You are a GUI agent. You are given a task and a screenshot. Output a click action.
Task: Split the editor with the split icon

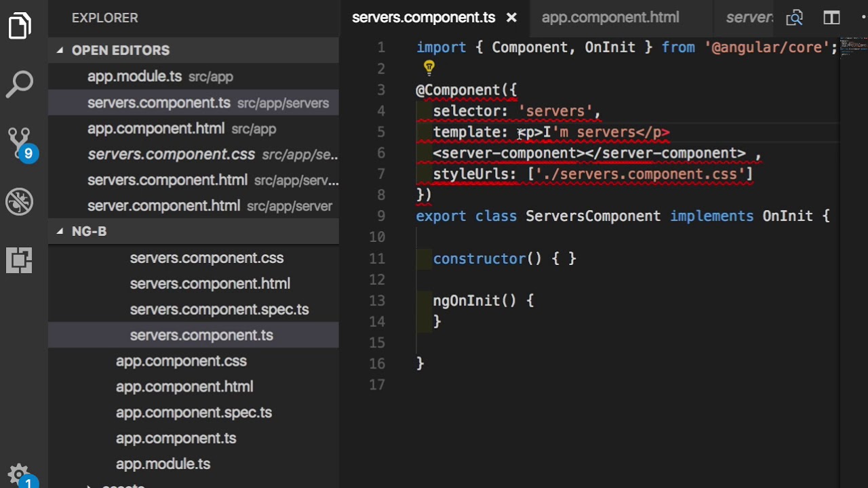click(831, 18)
